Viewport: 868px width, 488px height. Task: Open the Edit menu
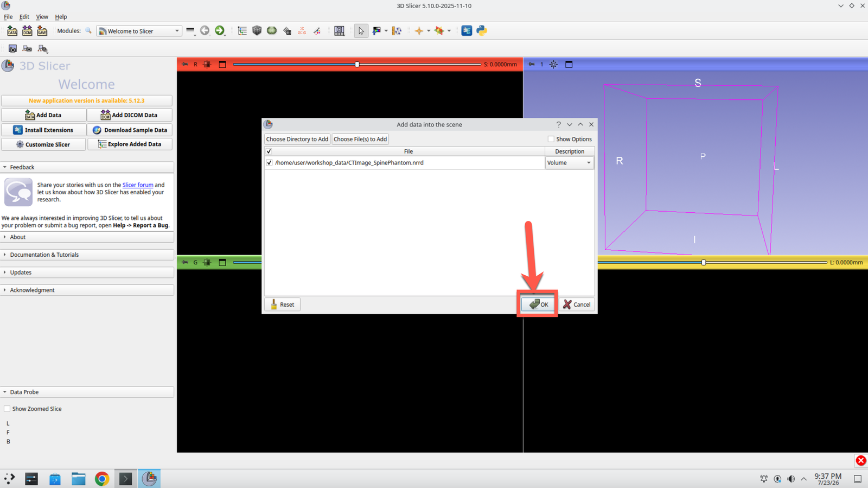pos(24,17)
